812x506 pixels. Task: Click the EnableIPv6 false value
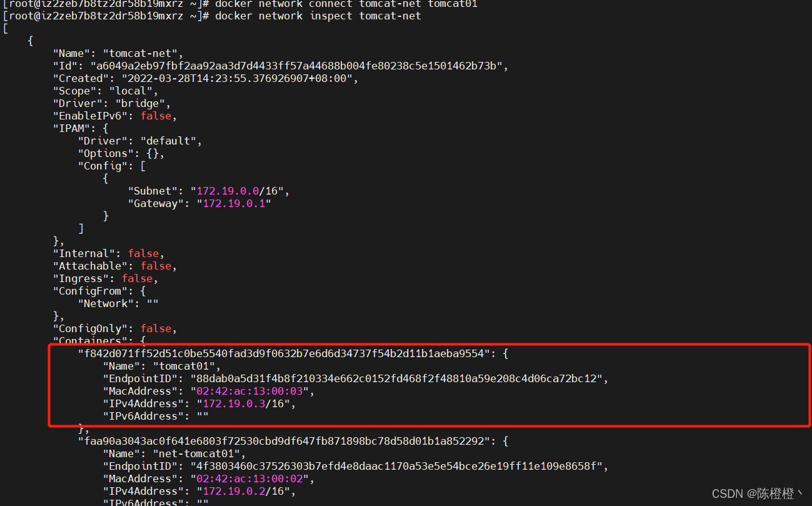156,116
